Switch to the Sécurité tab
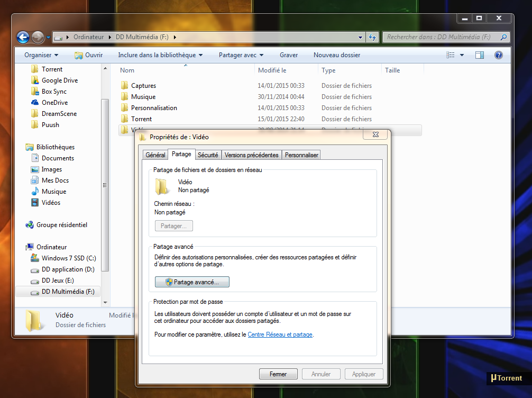Image resolution: width=532 pixels, height=398 pixels. (208, 155)
